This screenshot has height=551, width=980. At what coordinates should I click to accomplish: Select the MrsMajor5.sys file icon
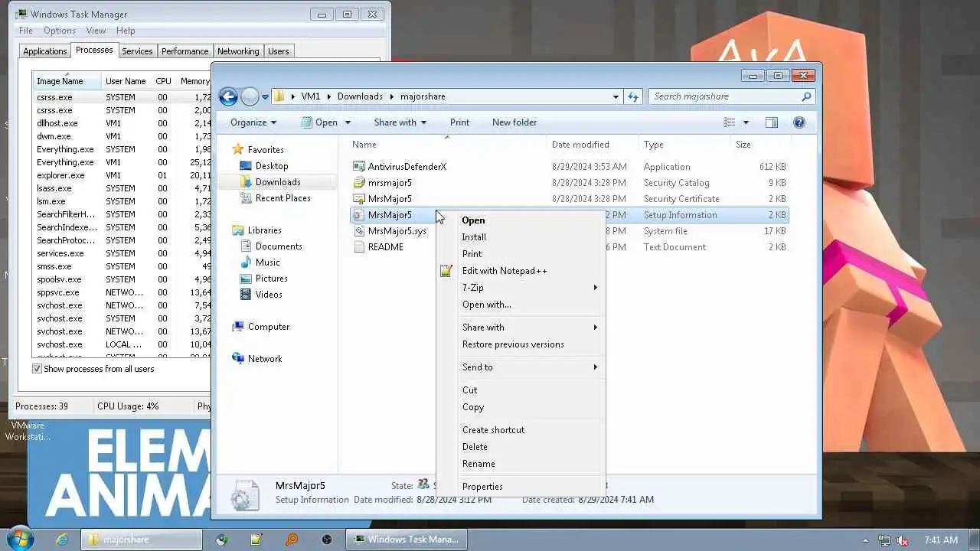(x=359, y=231)
